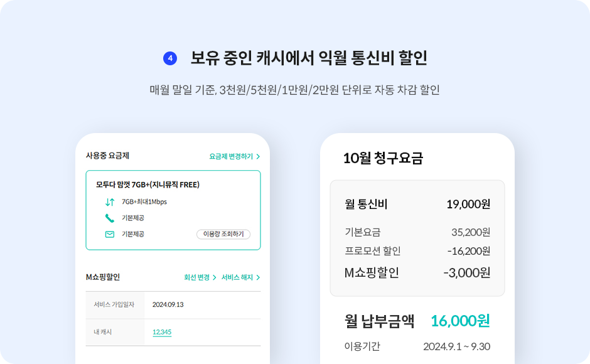
Task: Select the 모두다 맘껏 7GB+ plan card
Action: (173, 208)
